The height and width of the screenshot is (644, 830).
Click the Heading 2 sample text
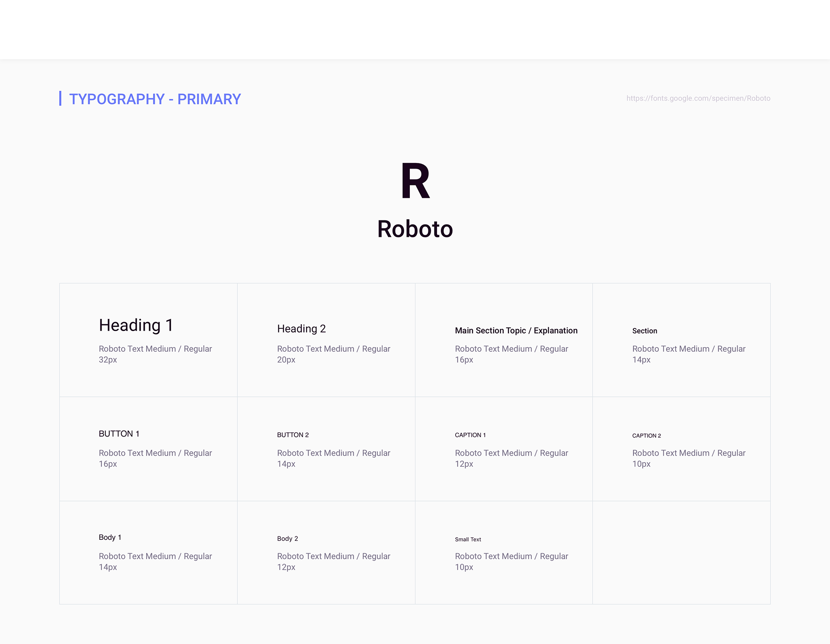[x=301, y=328]
